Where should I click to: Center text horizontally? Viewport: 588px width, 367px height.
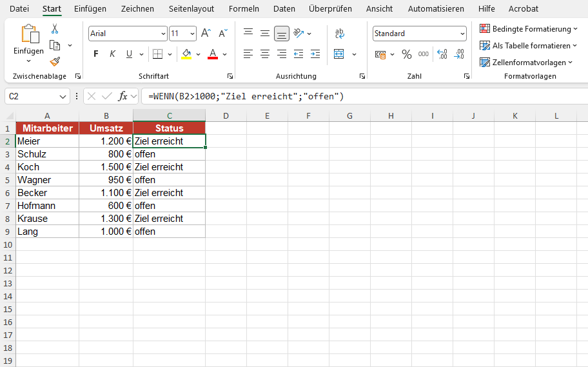coord(265,54)
